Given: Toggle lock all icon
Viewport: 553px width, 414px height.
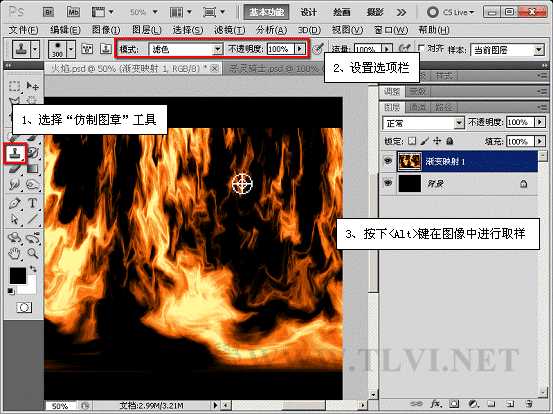Looking at the screenshot, I should click(x=450, y=141).
